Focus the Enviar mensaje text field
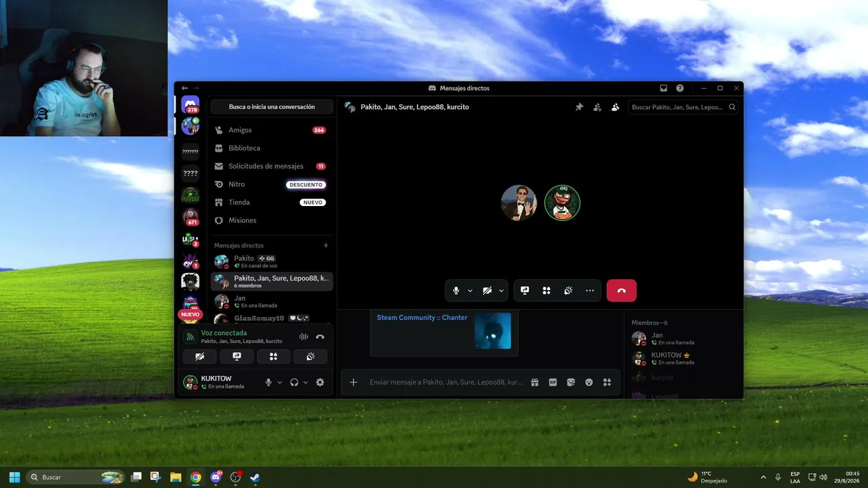Screen dimensions: 868x488 pyautogui.click(x=446, y=382)
